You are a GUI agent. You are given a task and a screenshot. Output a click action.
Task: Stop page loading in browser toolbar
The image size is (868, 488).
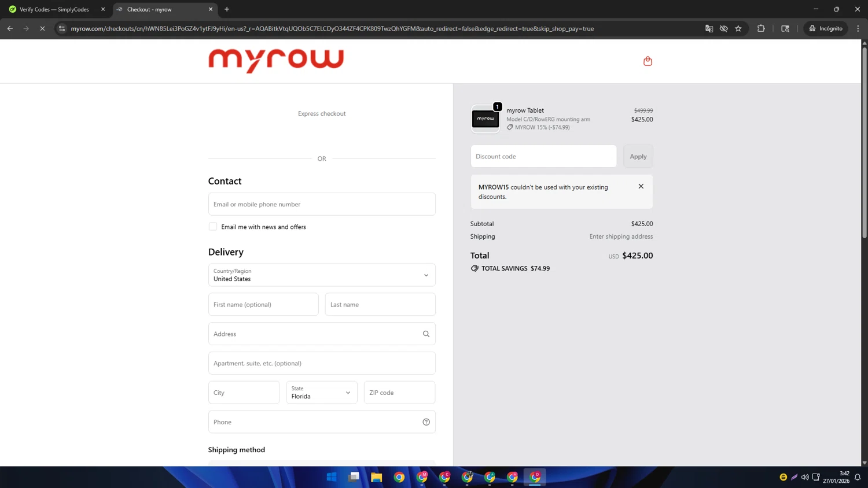tap(42, 28)
